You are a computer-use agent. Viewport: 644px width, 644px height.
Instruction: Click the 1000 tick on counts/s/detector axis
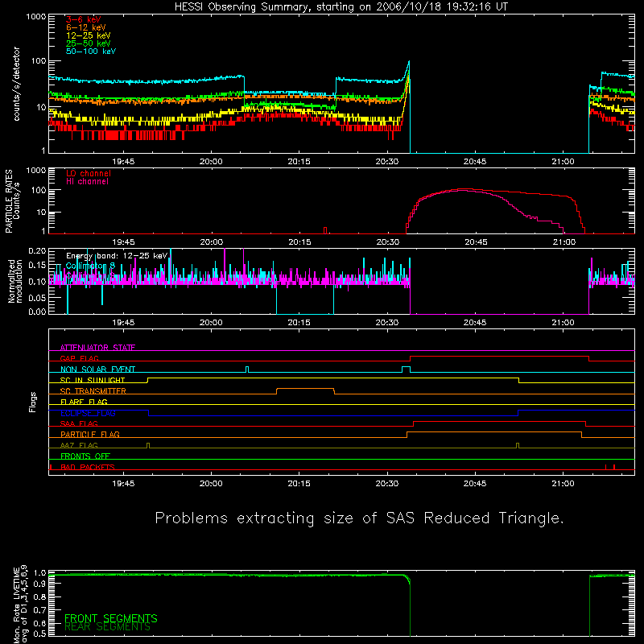pos(35,17)
